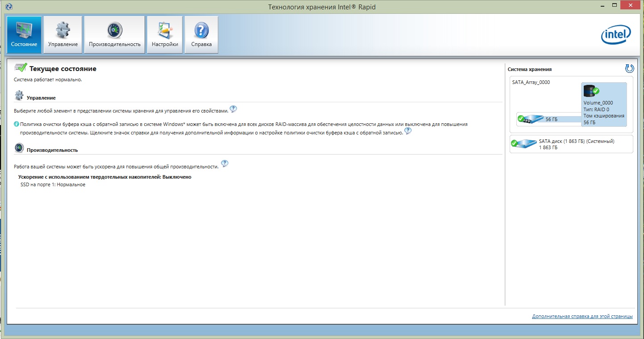Click 'SATA диск (1 863 ГБ) (Системный)' text

(577, 141)
